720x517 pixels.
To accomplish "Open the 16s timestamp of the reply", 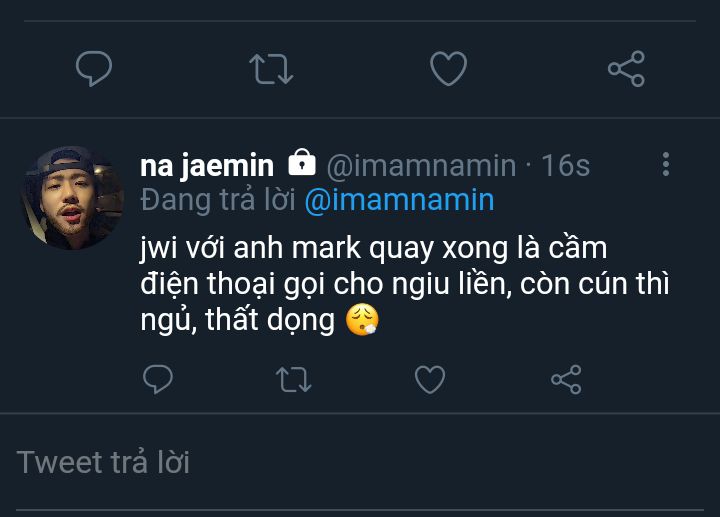I will coord(566,165).
